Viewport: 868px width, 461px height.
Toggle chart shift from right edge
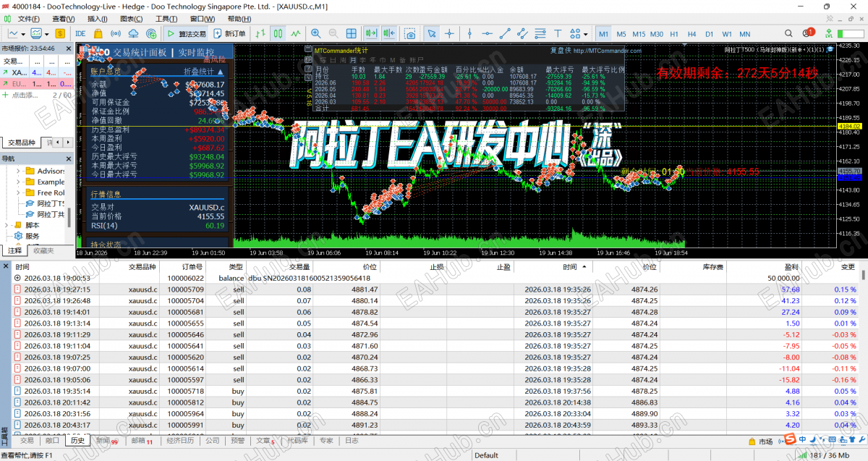point(390,33)
